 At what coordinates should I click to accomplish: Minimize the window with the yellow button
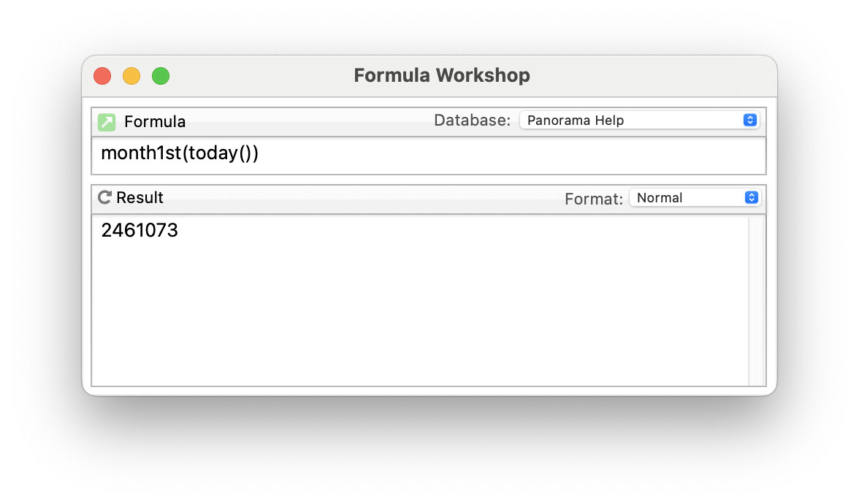[131, 76]
